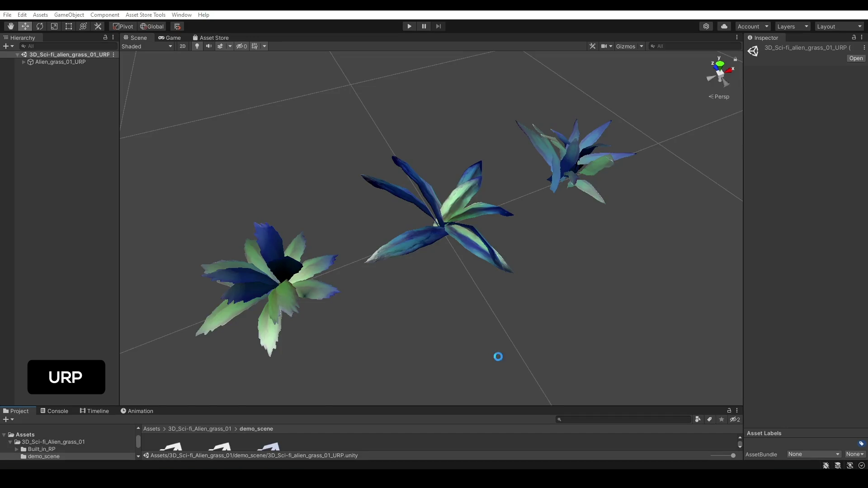Click the Gizmos toggle button
Screen dimensions: 868x488
626,46
